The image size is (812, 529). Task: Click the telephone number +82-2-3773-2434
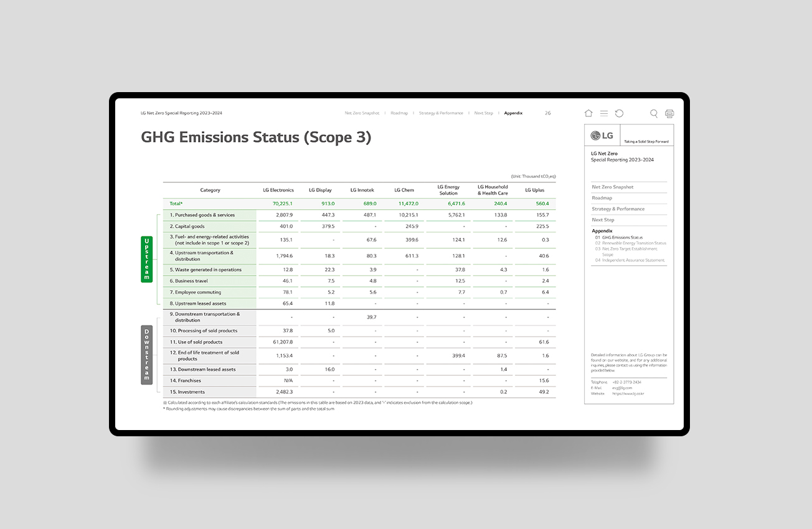[626, 382]
